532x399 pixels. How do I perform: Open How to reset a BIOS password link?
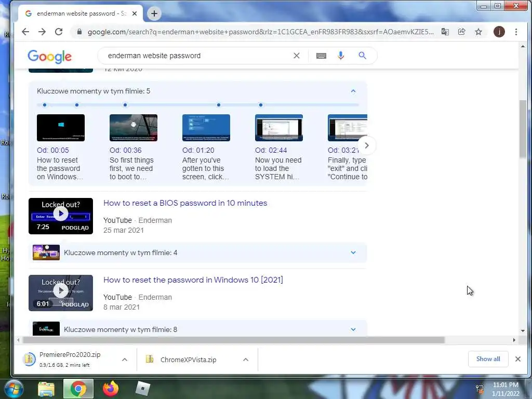(185, 203)
